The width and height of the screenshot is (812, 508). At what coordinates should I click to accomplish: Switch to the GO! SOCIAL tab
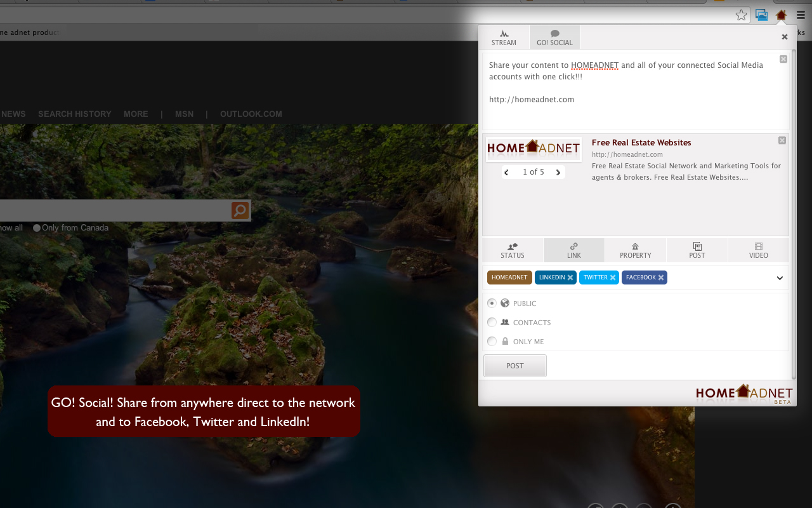(x=554, y=37)
